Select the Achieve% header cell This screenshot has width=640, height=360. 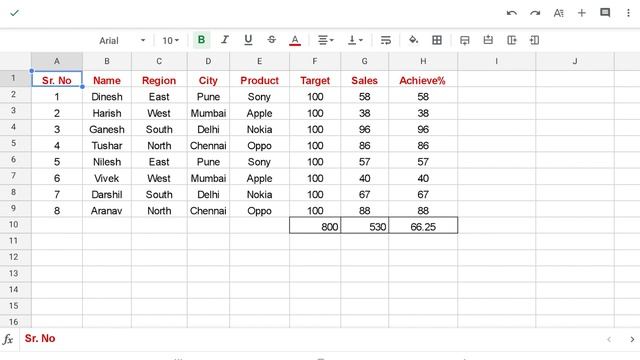[423, 80]
